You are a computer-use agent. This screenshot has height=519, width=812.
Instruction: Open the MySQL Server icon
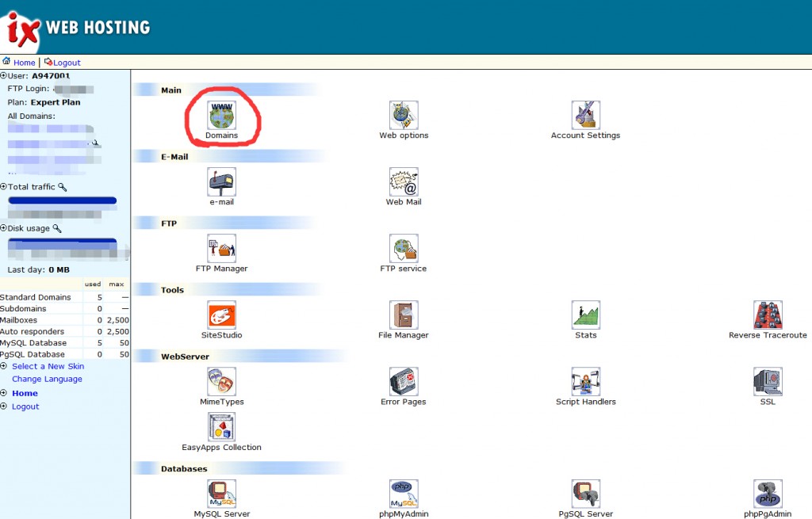point(222,494)
